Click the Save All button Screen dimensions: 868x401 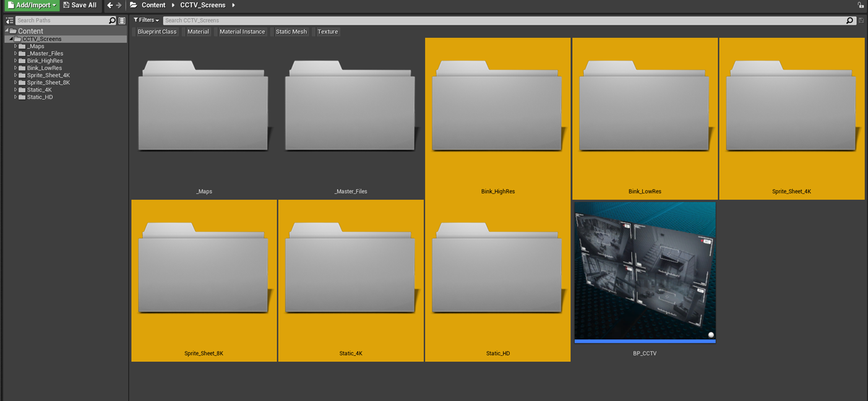80,6
